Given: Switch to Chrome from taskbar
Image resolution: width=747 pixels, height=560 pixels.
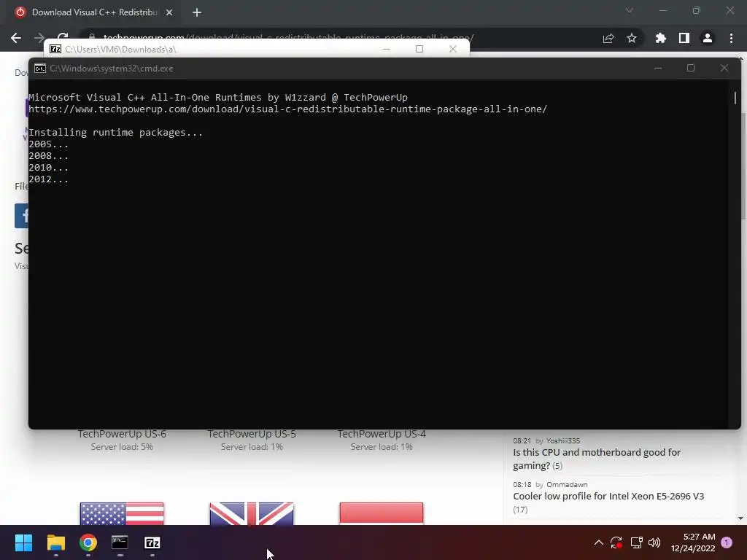Looking at the screenshot, I should (88, 542).
